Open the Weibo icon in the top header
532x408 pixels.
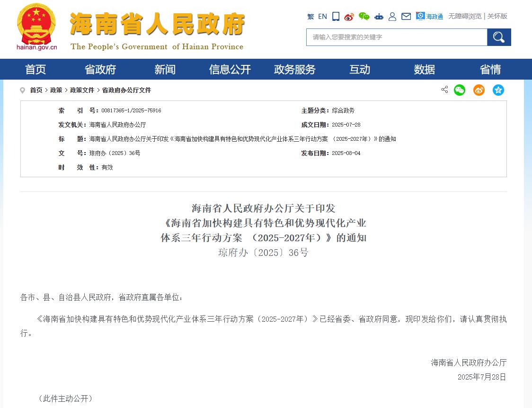(x=349, y=17)
